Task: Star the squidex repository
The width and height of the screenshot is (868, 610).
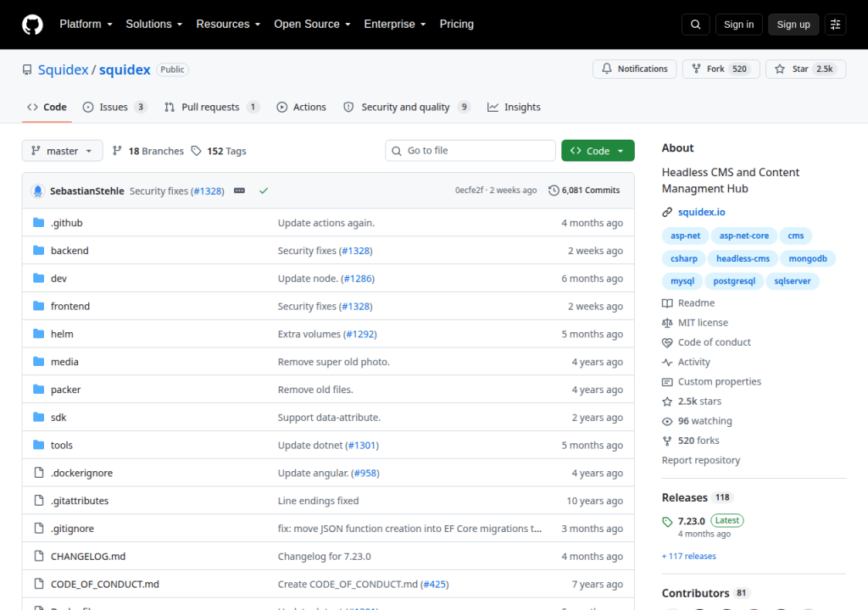Action: (x=805, y=69)
